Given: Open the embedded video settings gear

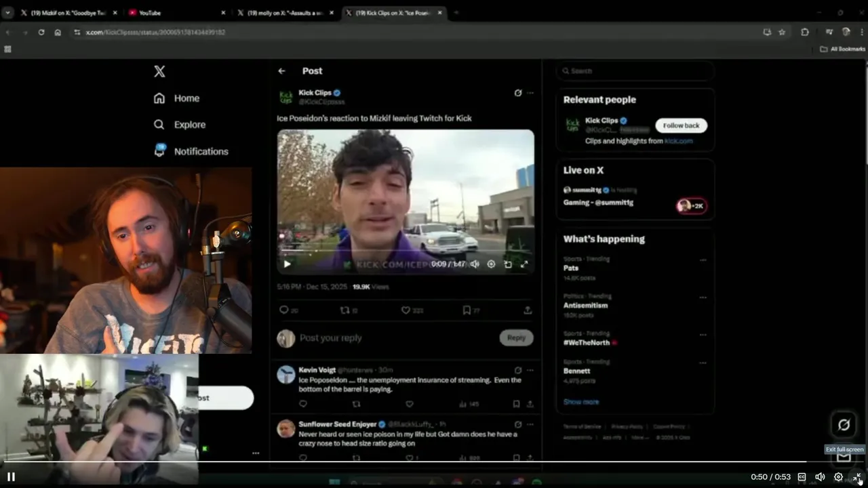Looking at the screenshot, I should (x=491, y=264).
